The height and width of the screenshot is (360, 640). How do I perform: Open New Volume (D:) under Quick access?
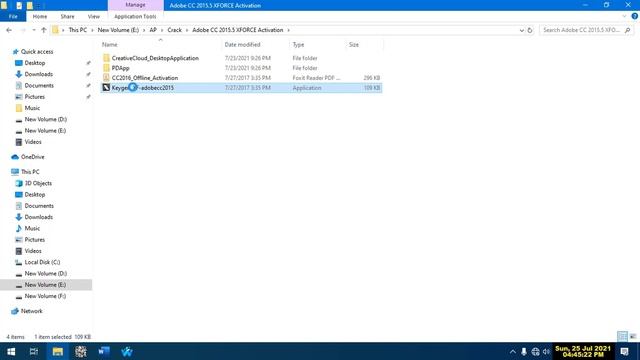[x=45, y=119]
